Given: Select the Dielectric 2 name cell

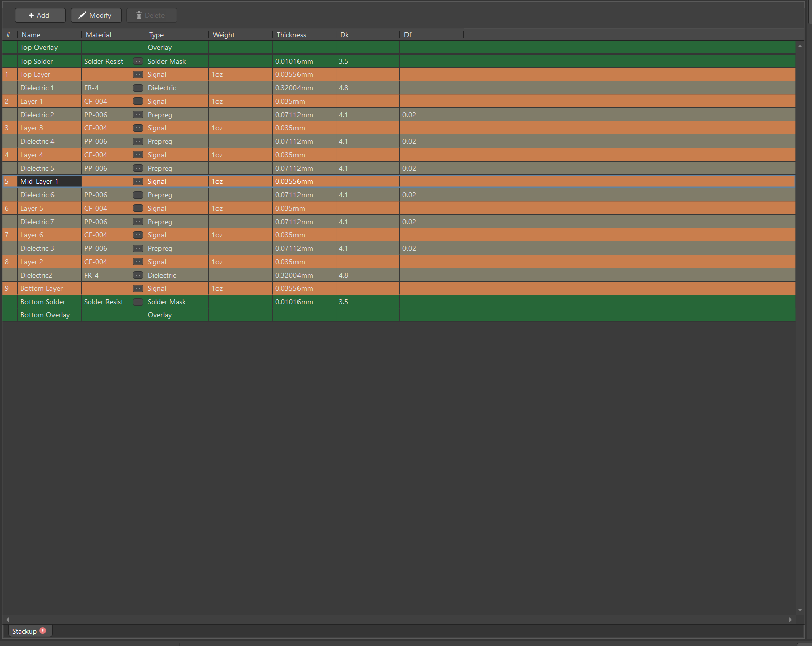Looking at the screenshot, I should tap(49, 115).
